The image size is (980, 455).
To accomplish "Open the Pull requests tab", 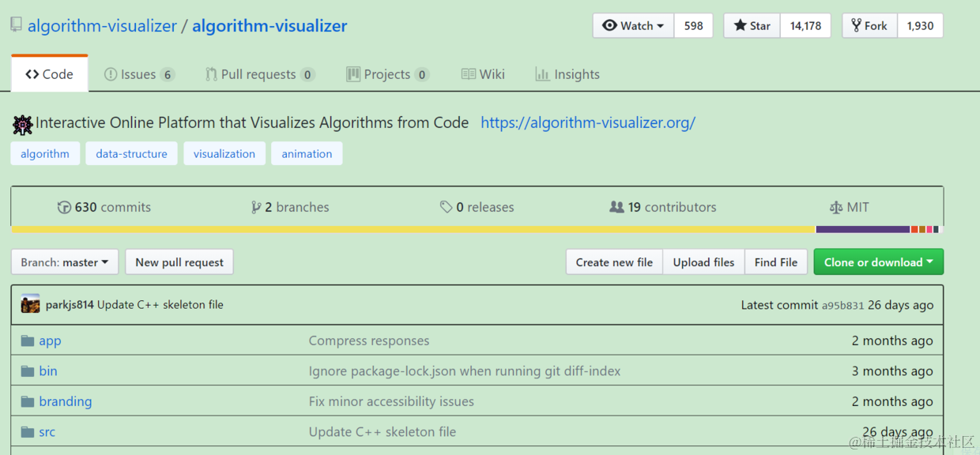I will 260,74.
